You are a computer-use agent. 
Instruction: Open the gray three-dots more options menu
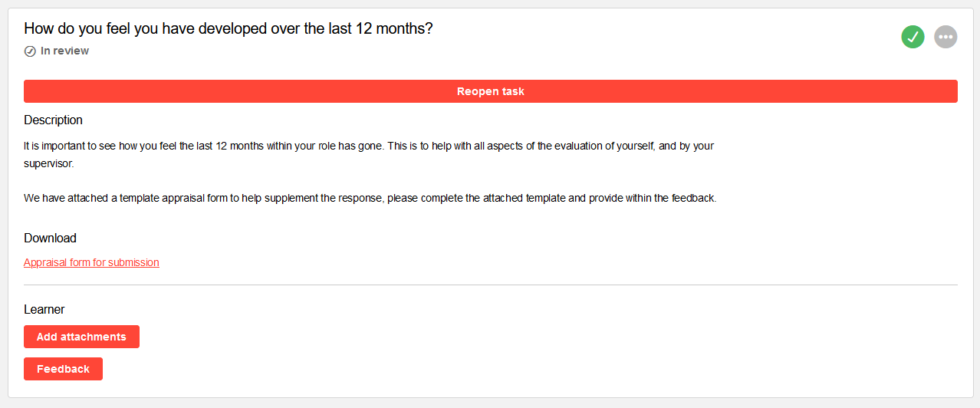[945, 37]
